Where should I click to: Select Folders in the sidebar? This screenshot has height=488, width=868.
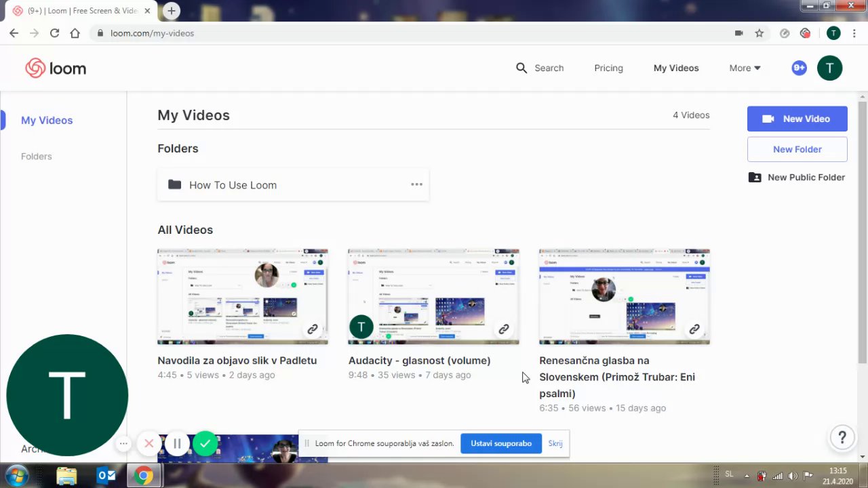[37, 157]
